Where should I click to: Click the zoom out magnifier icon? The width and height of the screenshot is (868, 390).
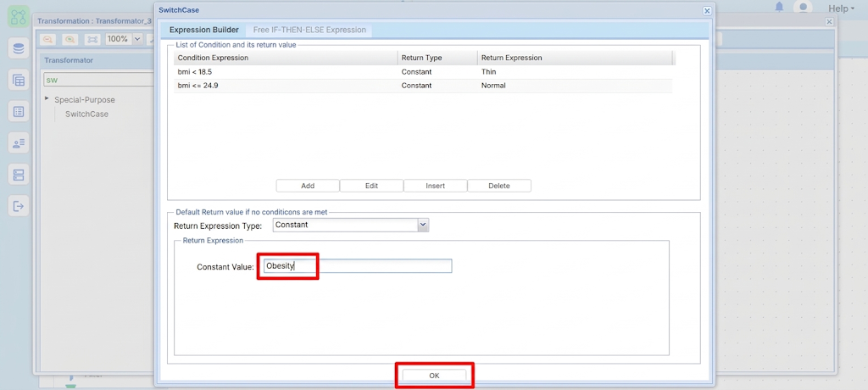tap(48, 39)
